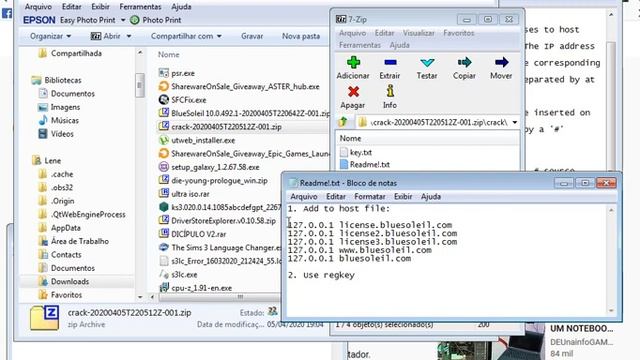The image size is (640, 360).
Task: Select the SFCFix.exe file icon
Action: tap(164, 100)
